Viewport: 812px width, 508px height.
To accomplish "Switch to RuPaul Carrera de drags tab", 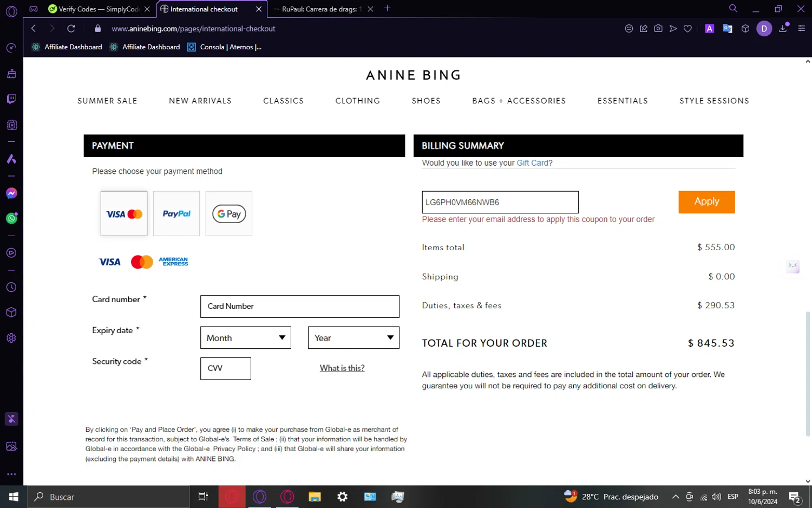I will point(322,9).
